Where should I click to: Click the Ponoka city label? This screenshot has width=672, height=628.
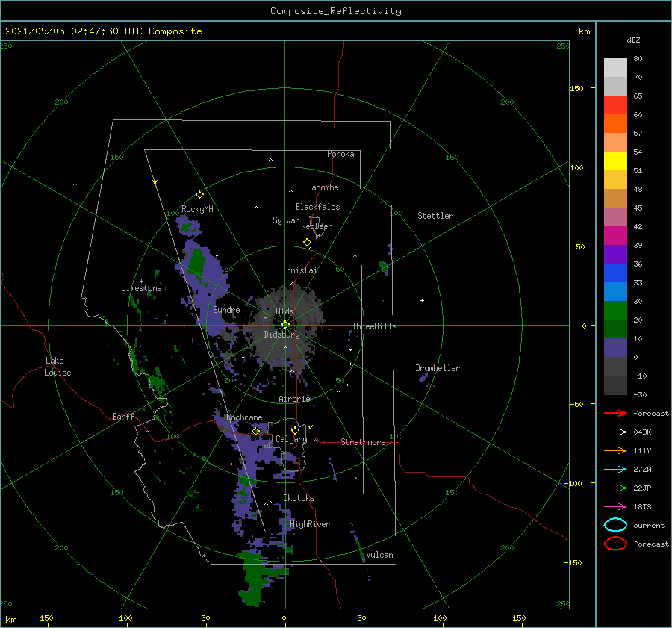[340, 154]
